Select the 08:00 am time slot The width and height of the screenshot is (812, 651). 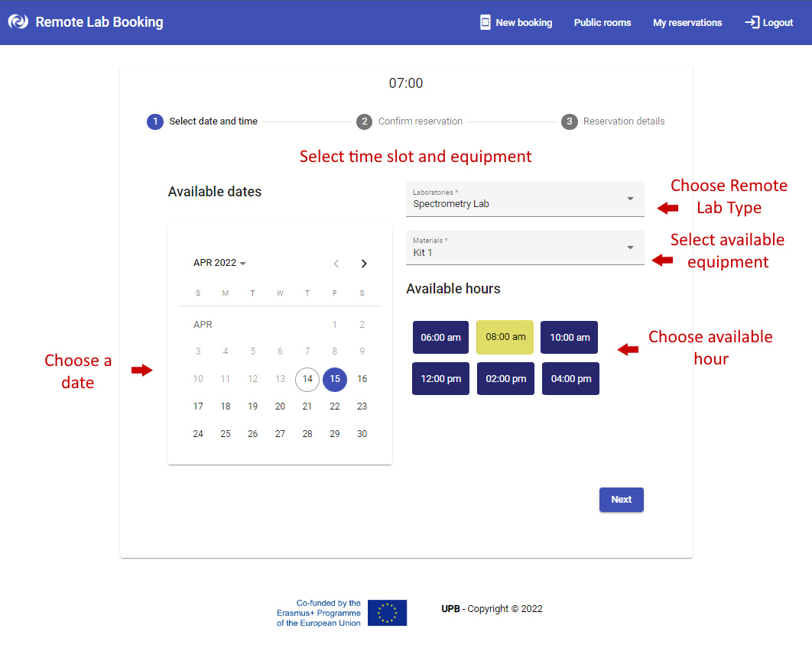coord(505,337)
